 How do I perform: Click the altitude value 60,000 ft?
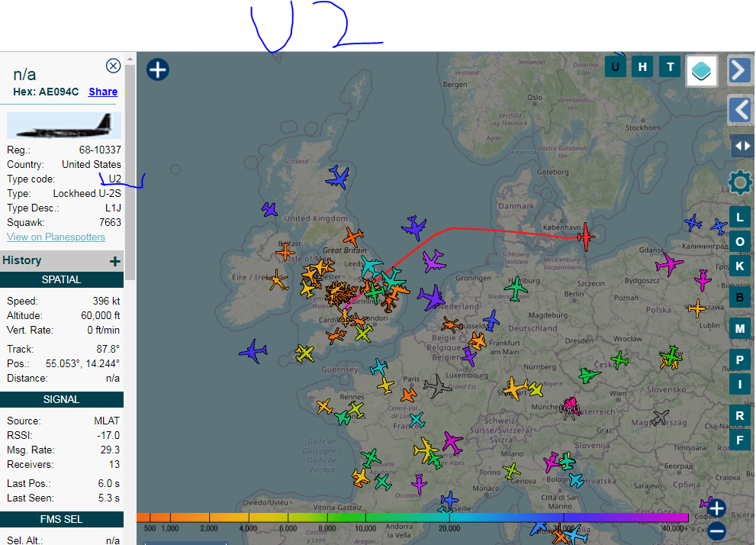point(100,315)
